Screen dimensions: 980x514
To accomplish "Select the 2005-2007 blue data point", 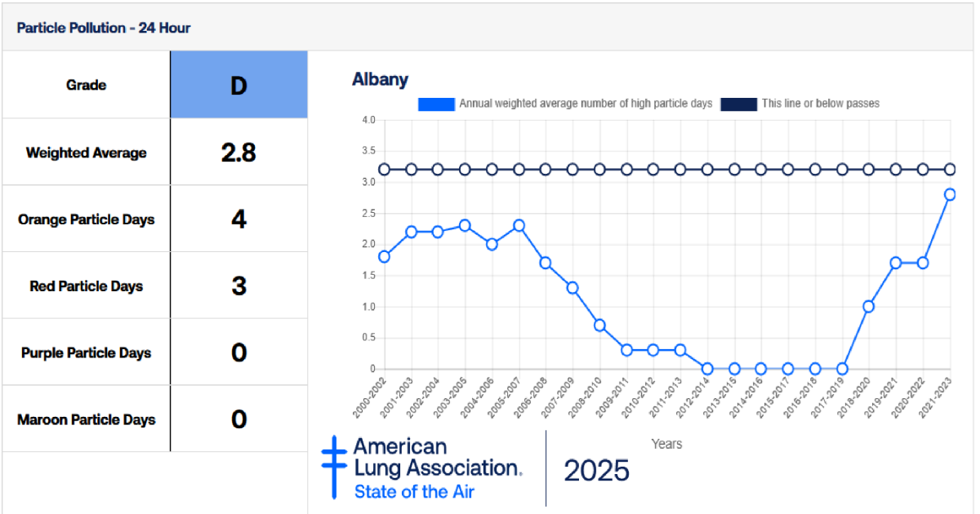I will tap(519, 225).
